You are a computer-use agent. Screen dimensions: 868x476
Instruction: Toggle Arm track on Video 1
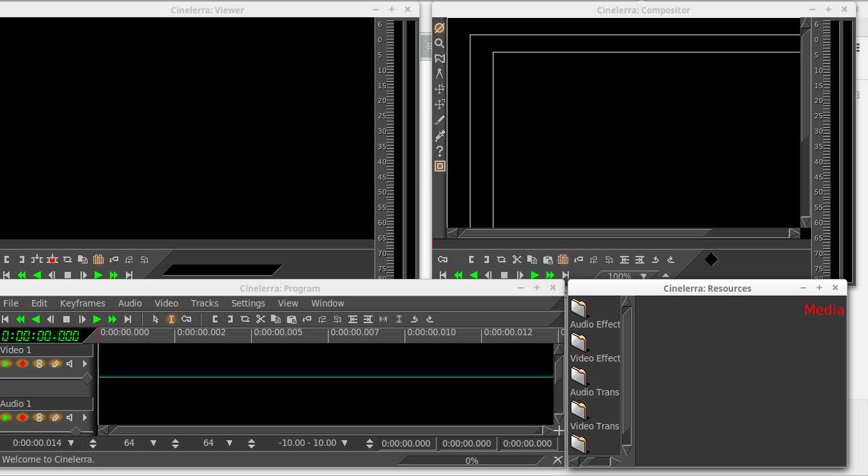(x=22, y=363)
